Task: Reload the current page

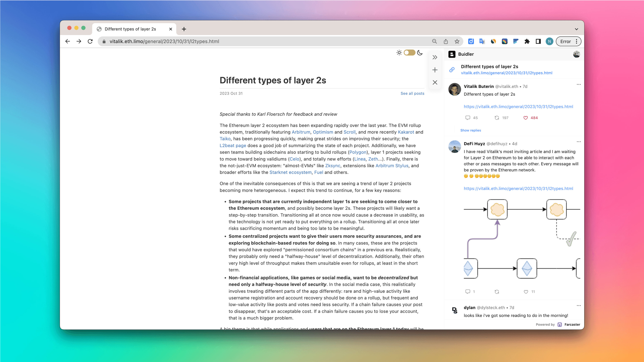Action: [x=90, y=41]
